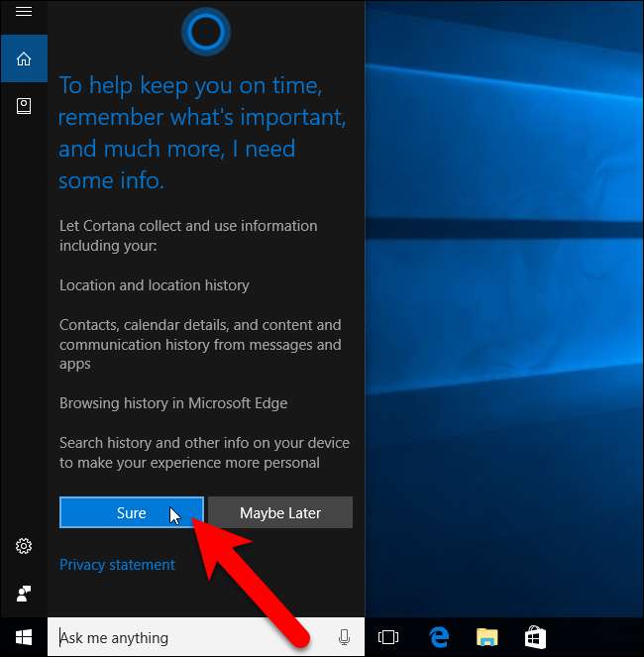Select text 'Location and location history'

(155, 285)
